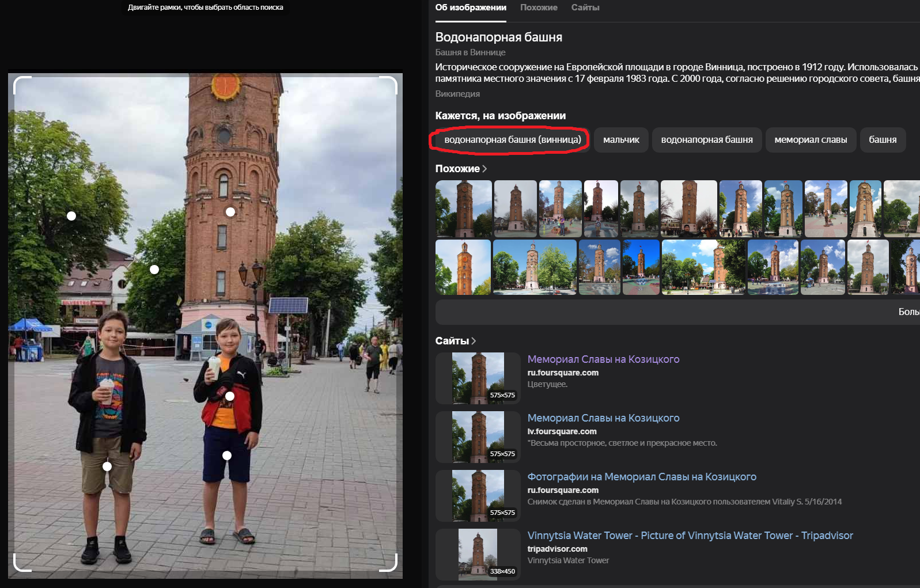Click the bottom-left crop frame corner handle
920x588 pixels.
tap(22, 563)
